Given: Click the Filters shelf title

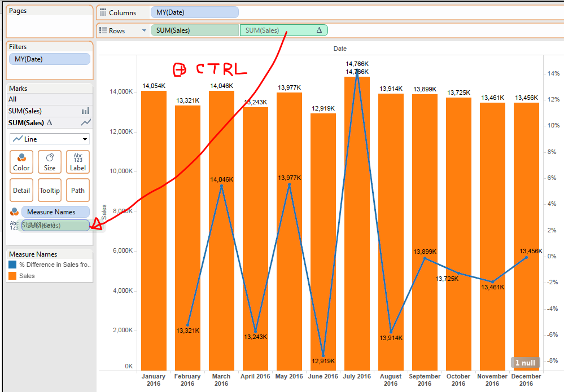Looking at the screenshot, I should [x=18, y=47].
